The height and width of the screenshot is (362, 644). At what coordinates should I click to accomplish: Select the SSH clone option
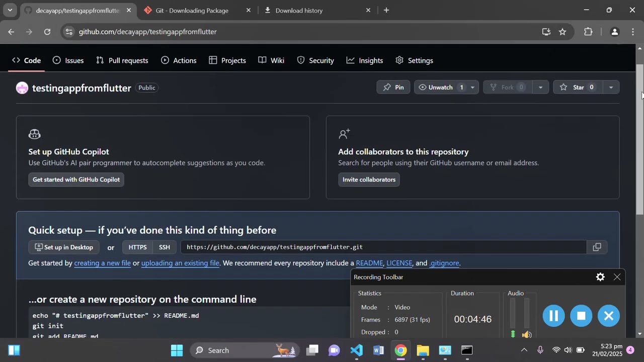165,247
